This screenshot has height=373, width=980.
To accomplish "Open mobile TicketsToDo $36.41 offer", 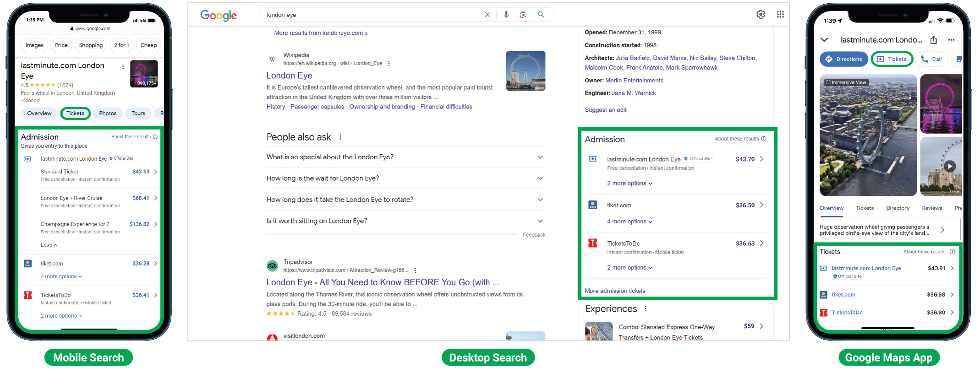I will pos(90,298).
